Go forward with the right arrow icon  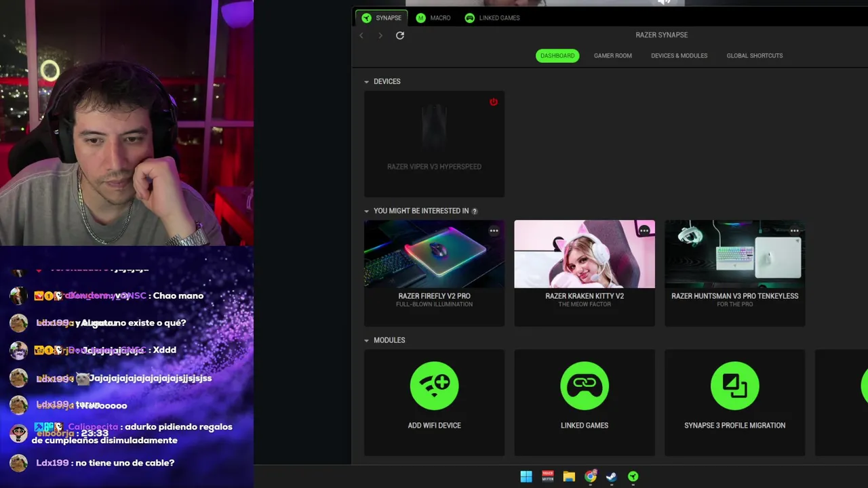click(380, 35)
